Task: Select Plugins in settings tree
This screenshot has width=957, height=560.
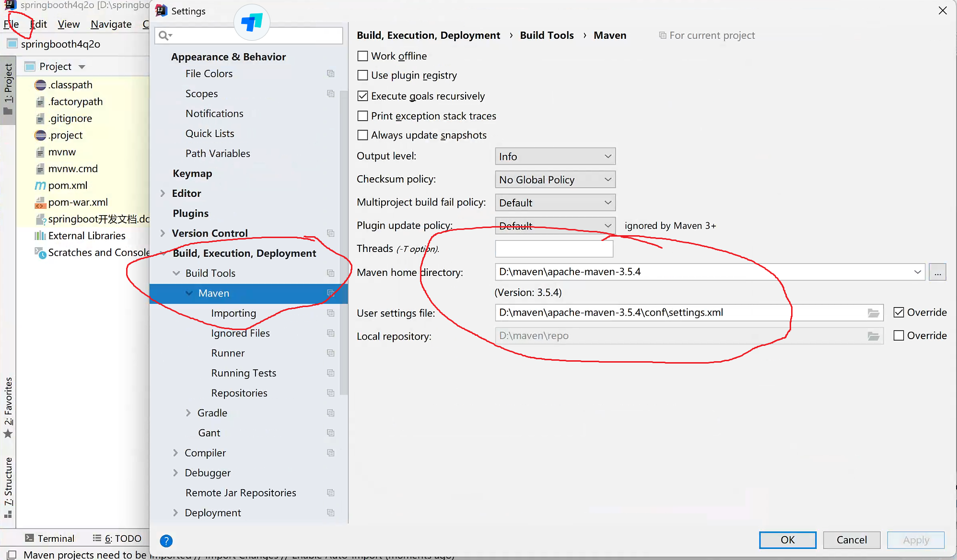Action: click(190, 213)
